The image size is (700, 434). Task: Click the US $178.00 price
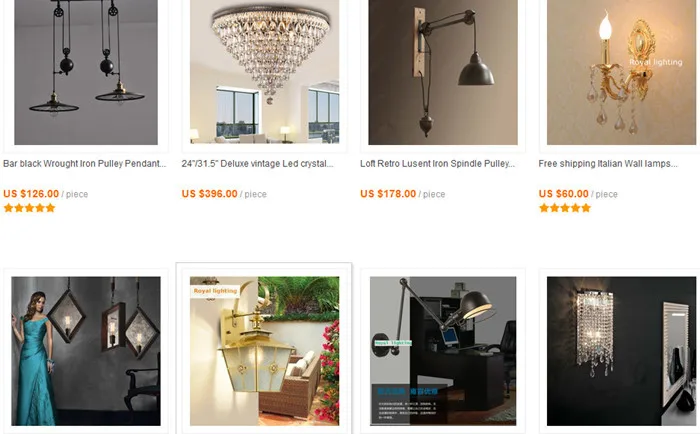pos(388,194)
